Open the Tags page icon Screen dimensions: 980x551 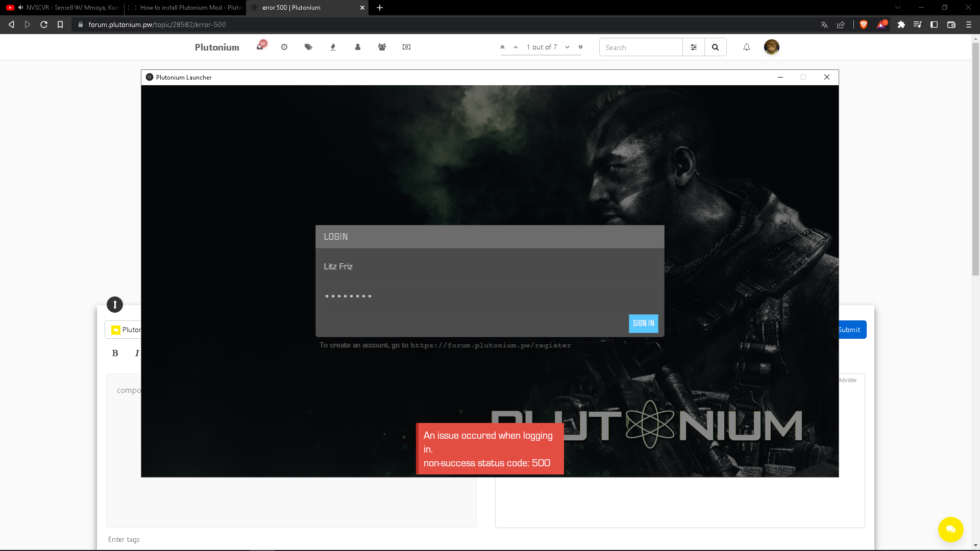(308, 47)
